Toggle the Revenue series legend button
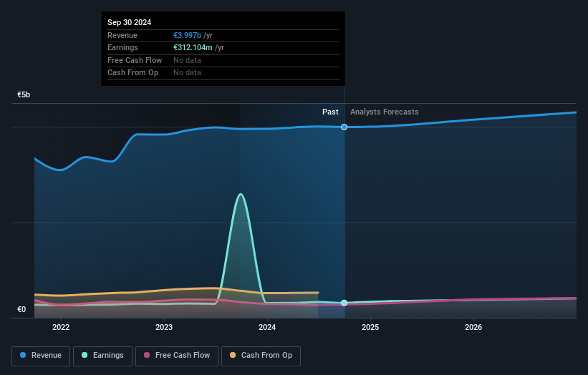 41,356
